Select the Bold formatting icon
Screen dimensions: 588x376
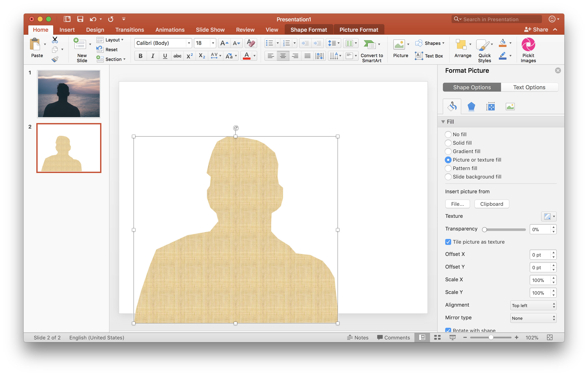[x=140, y=56]
